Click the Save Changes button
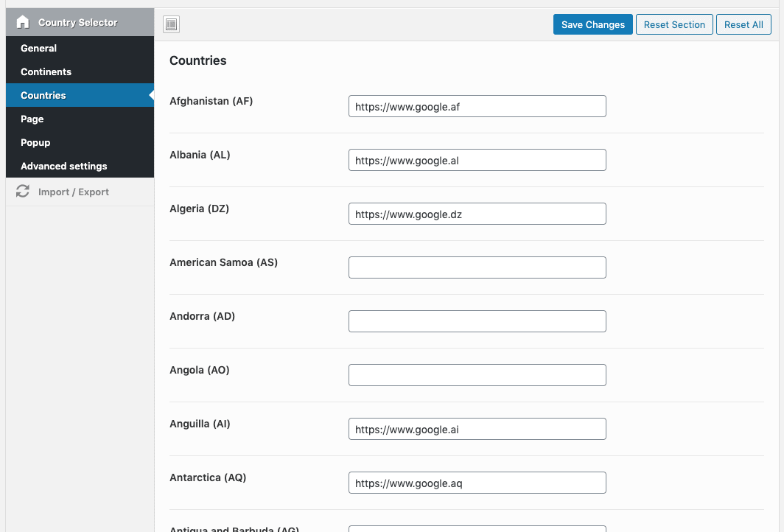The height and width of the screenshot is (532, 784). pos(592,24)
